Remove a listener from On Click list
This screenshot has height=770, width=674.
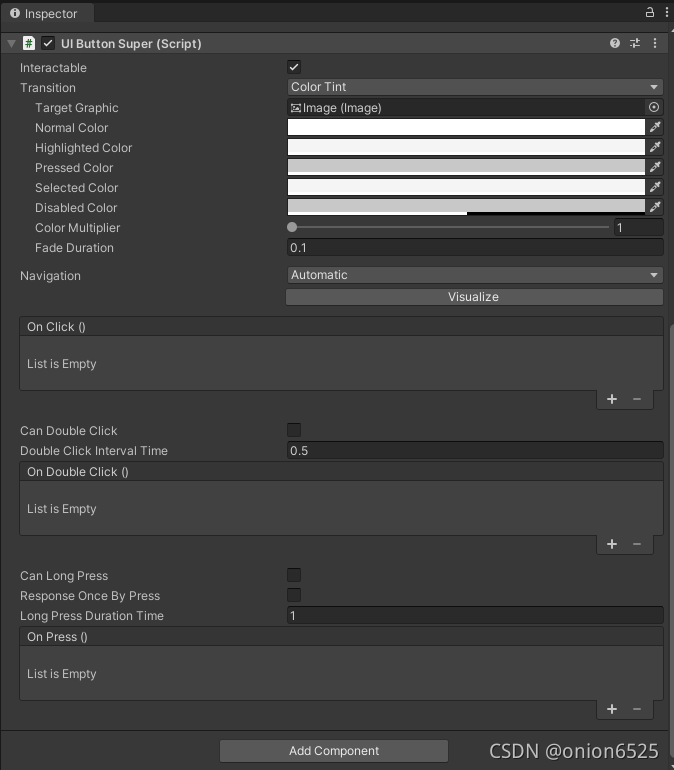pos(637,399)
